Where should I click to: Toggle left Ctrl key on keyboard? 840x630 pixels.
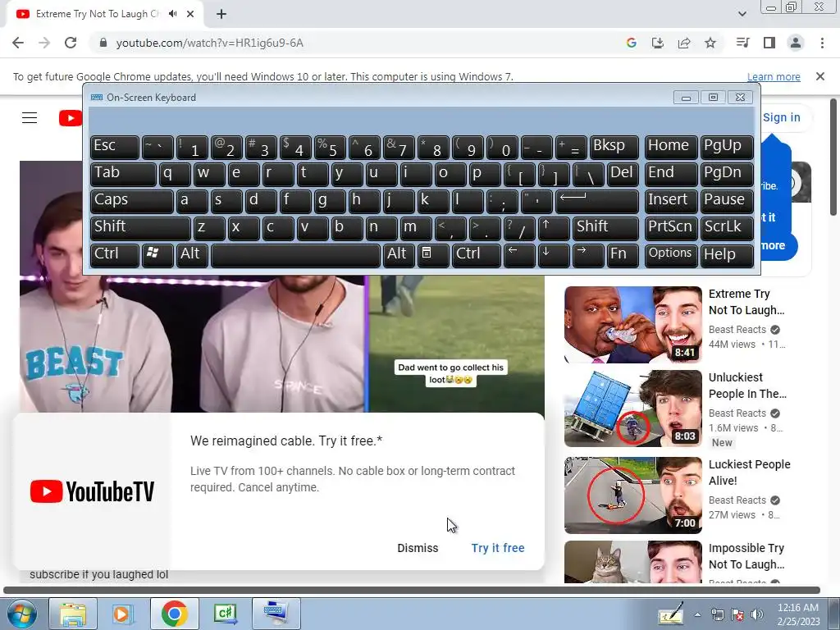(115, 254)
